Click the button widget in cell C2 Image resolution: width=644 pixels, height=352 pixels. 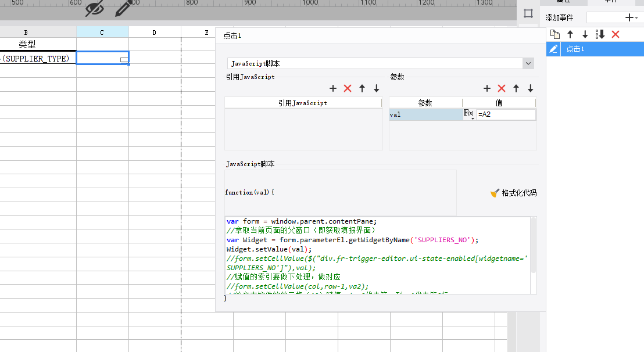(x=124, y=60)
